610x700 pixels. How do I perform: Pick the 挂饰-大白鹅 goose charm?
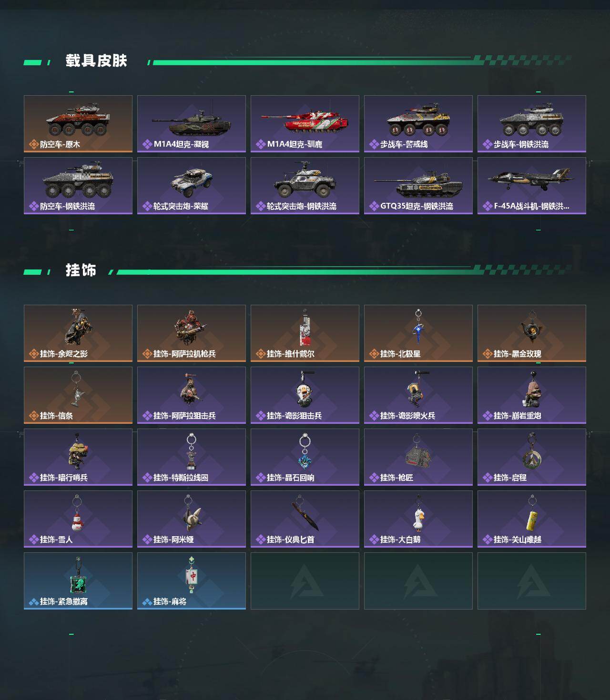click(418, 519)
